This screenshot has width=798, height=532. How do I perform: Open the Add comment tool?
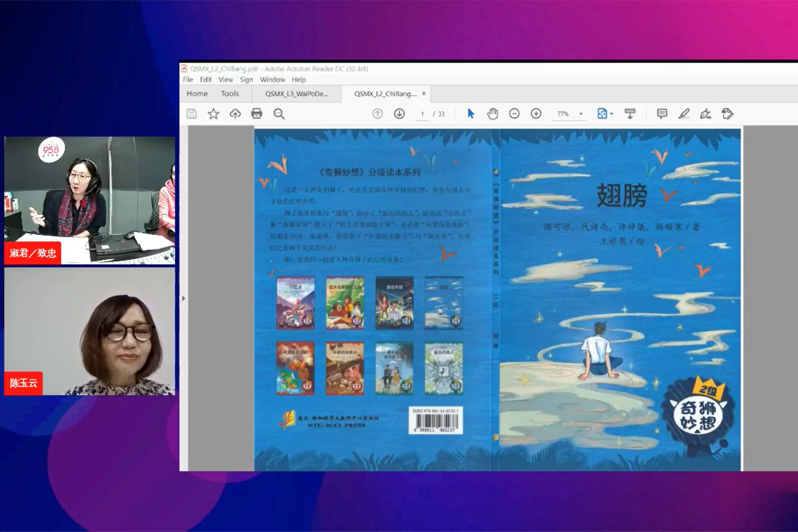point(662,114)
